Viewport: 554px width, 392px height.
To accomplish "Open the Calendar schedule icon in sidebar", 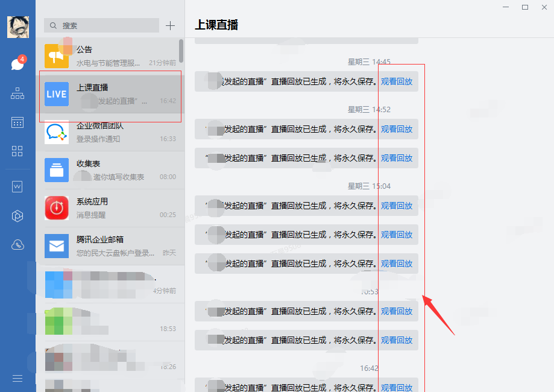I will [17, 122].
